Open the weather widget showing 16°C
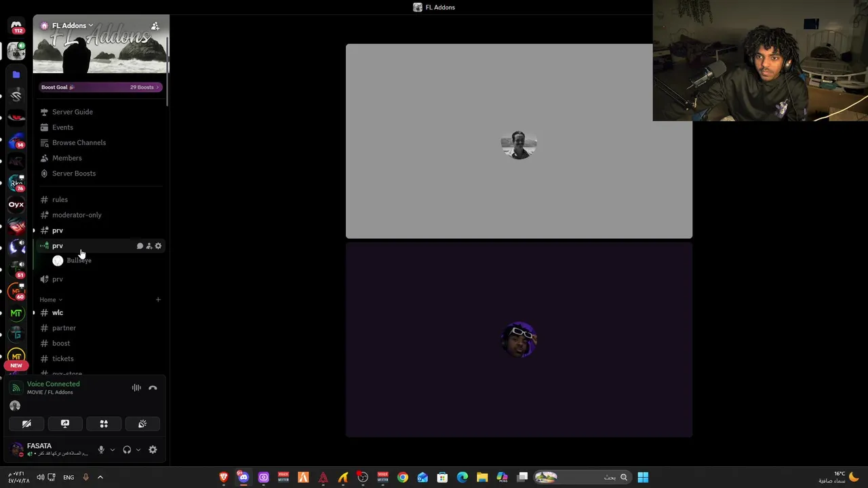Screen dimensions: 868x488 (838, 478)
